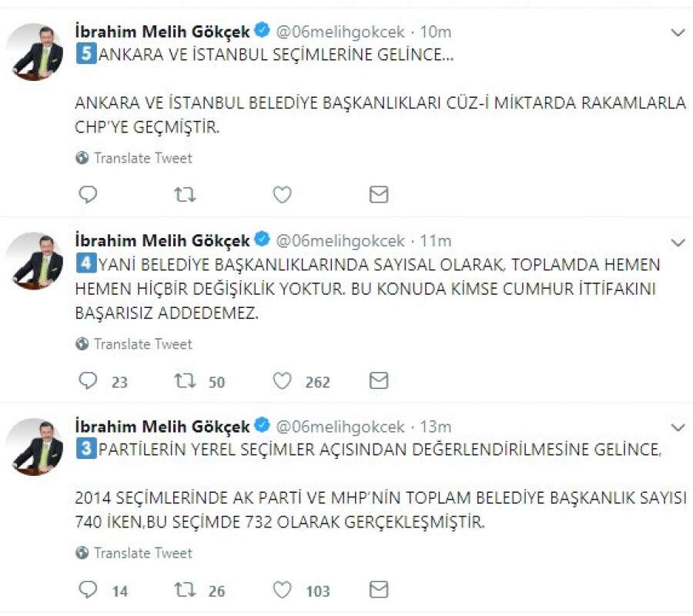The height and width of the screenshot is (616, 693).
Task: Retweet the tweet with 26 retweets
Action: [185, 591]
